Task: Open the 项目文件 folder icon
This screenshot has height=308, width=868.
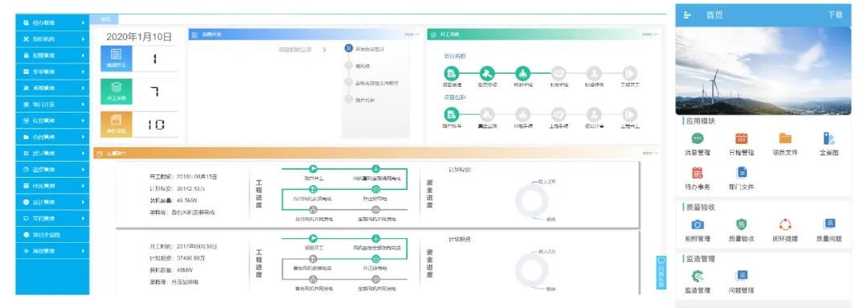Action: click(x=785, y=138)
